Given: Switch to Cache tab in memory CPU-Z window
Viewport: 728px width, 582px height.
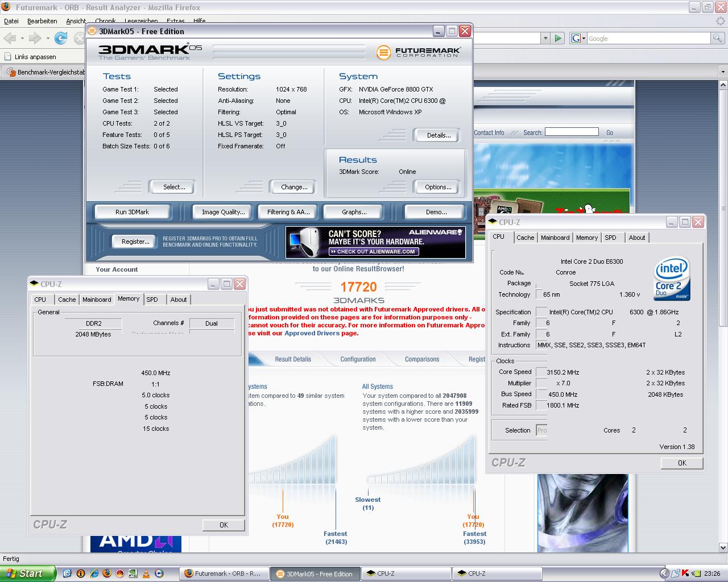Looking at the screenshot, I should [67, 300].
